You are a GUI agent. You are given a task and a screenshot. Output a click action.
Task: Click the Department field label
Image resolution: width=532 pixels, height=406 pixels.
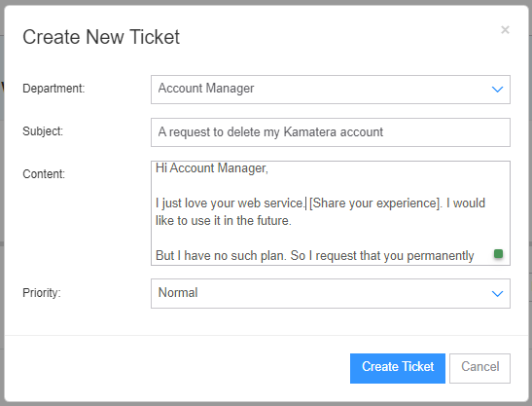pos(53,89)
